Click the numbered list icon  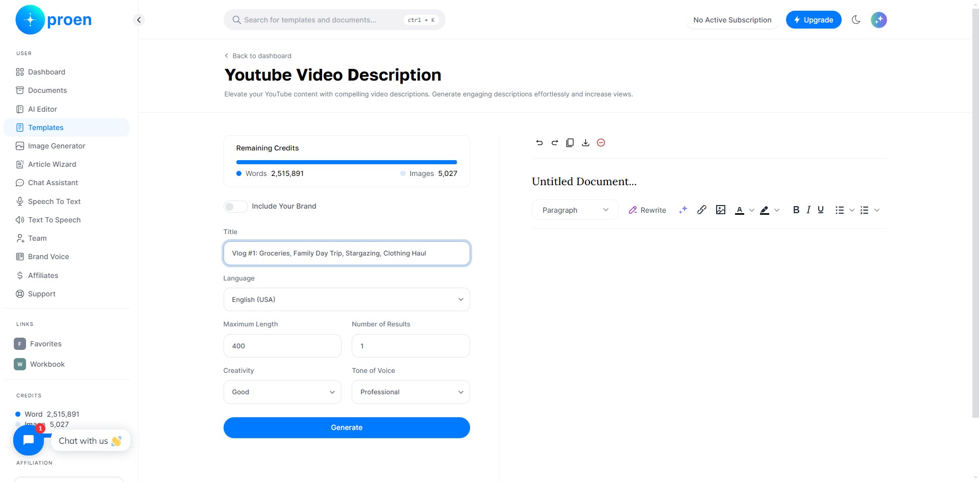click(864, 210)
